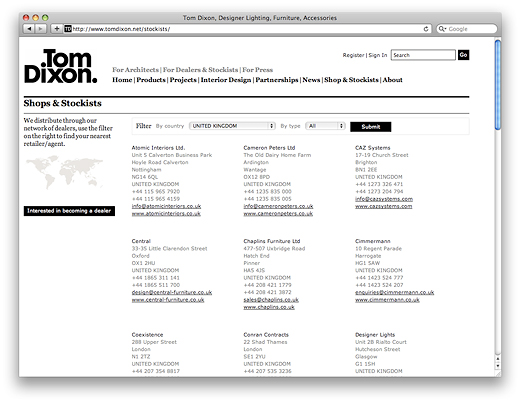Viewport: 520px width, 404px height.
Task: Open www.cameronpeters.co.uk website link
Action: tap(278, 214)
